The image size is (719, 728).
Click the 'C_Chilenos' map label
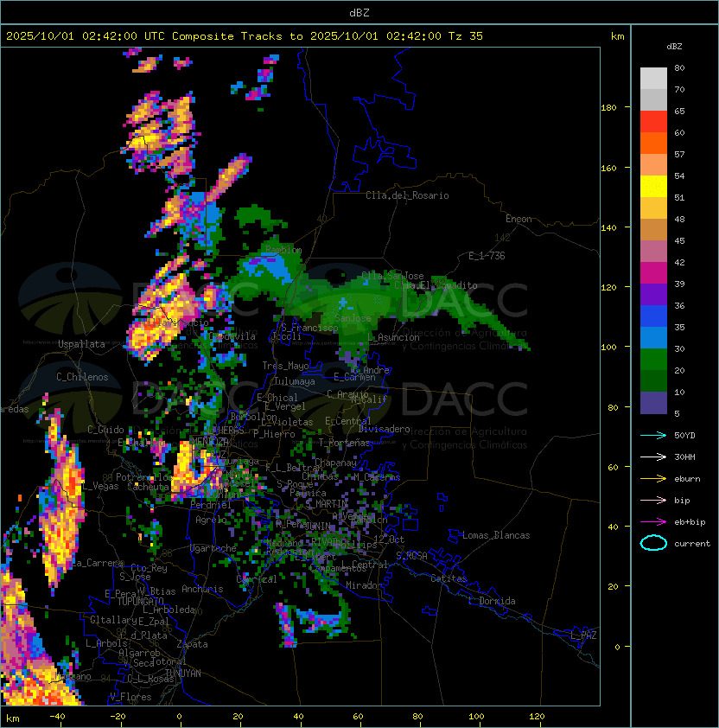[x=82, y=377]
